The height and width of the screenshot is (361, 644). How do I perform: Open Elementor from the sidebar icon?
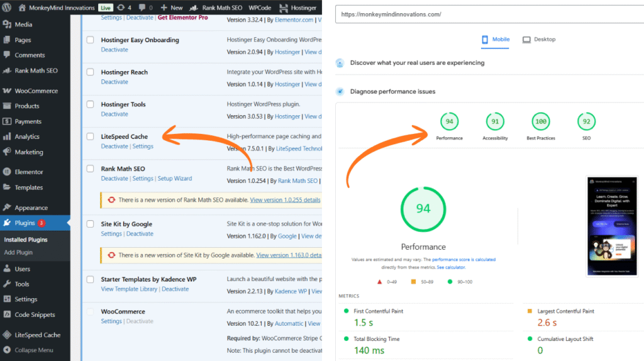(7, 172)
